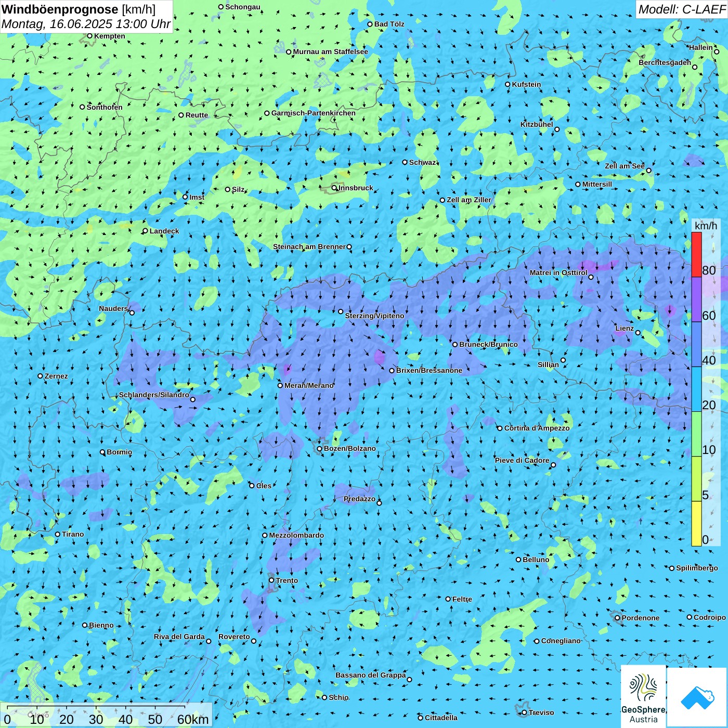This screenshot has width=728, height=728.
Task: Click the Zernez label
Action: point(56,376)
